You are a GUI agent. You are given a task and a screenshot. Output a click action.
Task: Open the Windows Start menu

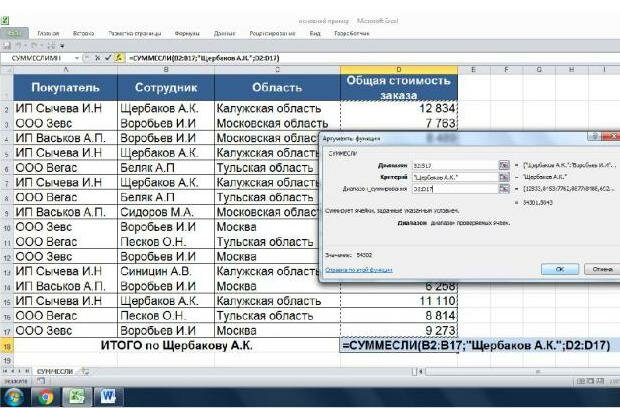pos(13,397)
